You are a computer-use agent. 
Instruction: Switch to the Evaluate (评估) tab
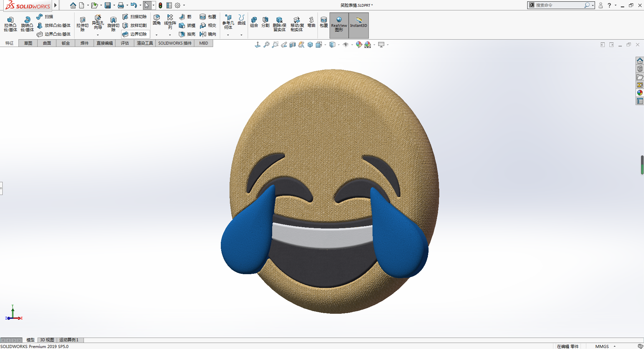click(x=125, y=43)
